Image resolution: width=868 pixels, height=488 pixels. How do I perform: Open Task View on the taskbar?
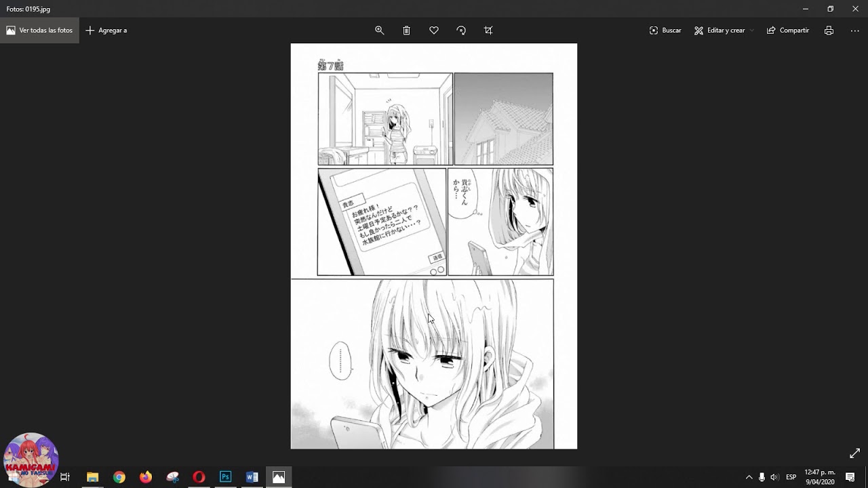click(x=65, y=477)
